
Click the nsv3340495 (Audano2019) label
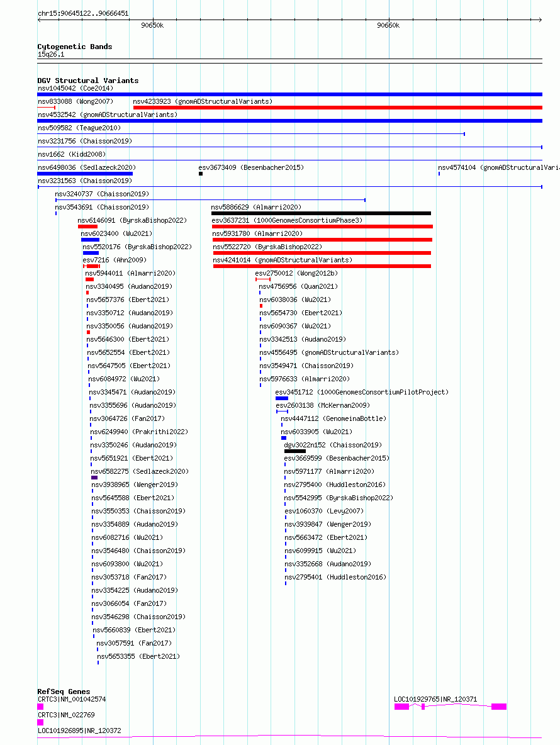[x=129, y=287]
